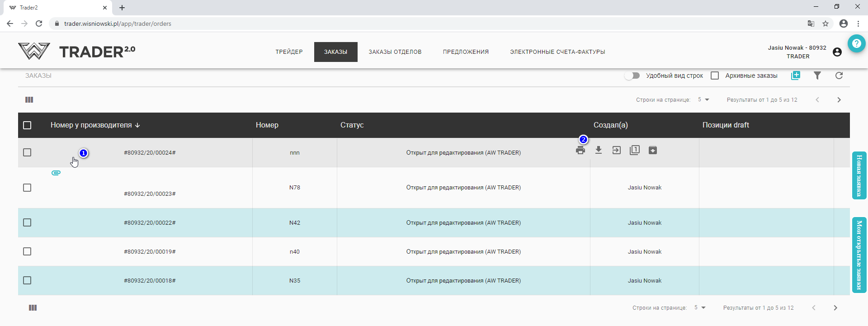The height and width of the screenshot is (326, 868).
Task: Click the copy order icon in the first row
Action: point(635,150)
